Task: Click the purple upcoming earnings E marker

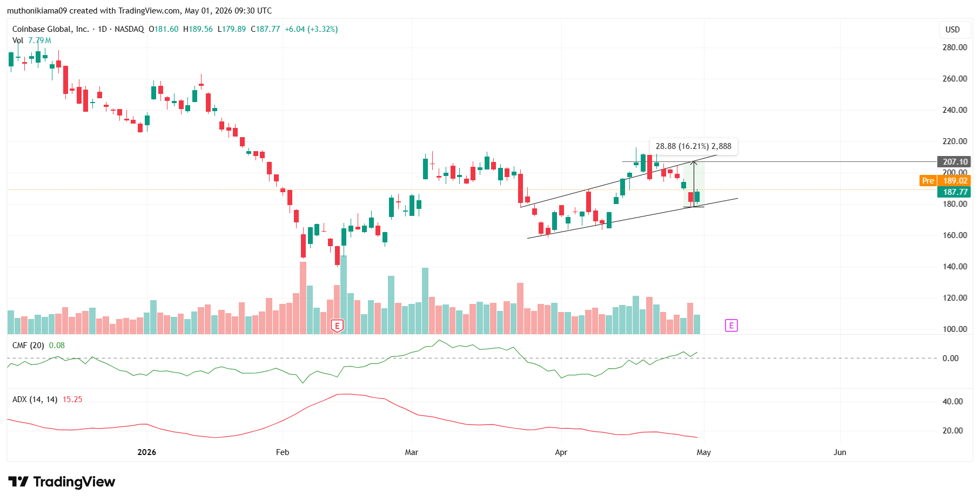Action: click(x=731, y=325)
